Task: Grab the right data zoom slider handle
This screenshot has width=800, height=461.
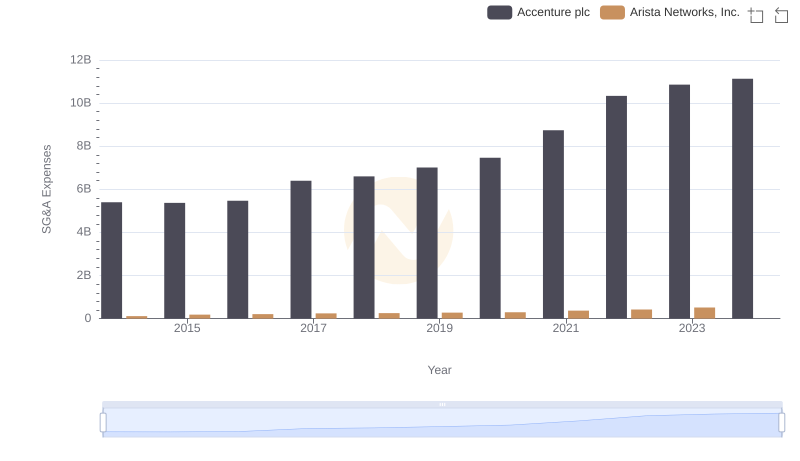Action: (782, 423)
